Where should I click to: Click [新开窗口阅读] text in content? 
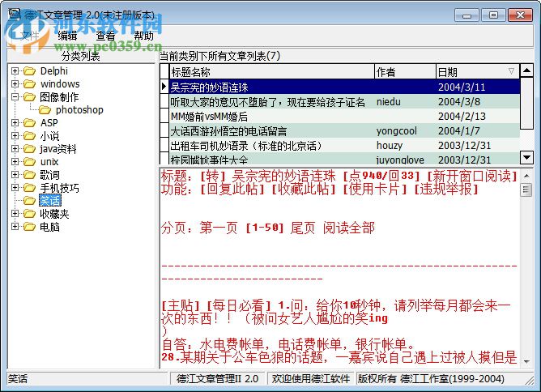472,176
